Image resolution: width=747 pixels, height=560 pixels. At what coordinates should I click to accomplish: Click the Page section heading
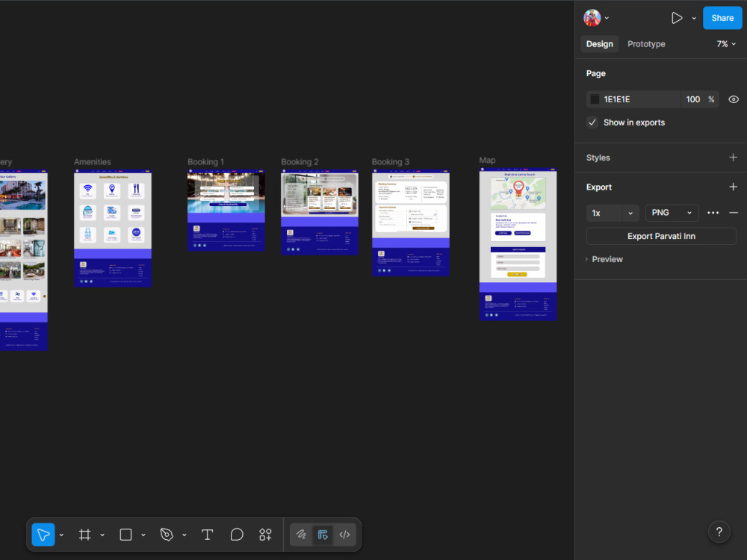click(x=596, y=73)
